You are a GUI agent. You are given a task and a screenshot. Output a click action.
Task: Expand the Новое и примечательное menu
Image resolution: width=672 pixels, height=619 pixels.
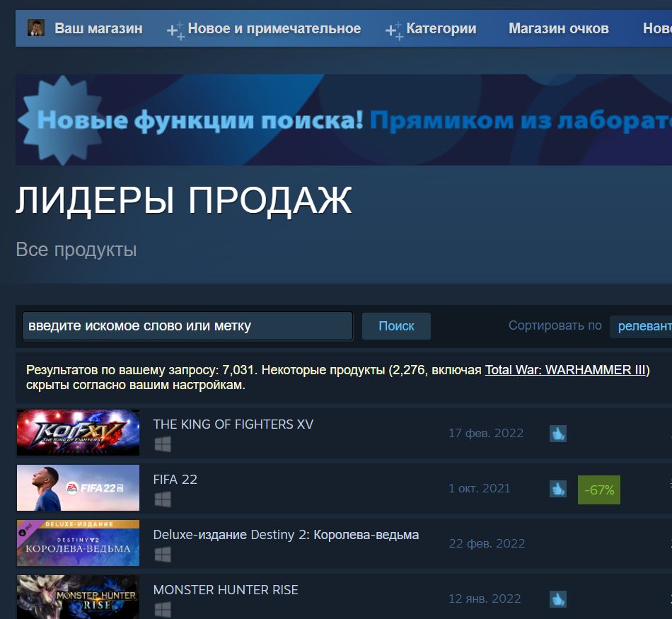click(x=274, y=28)
